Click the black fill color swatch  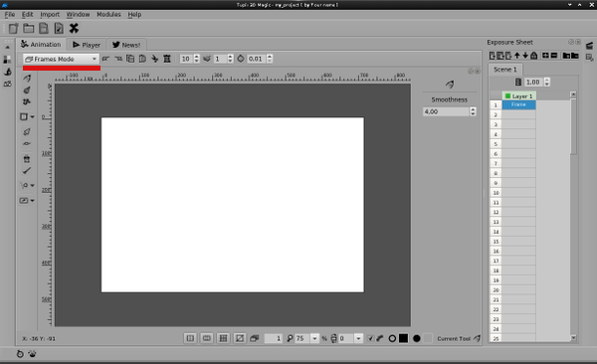point(404,338)
